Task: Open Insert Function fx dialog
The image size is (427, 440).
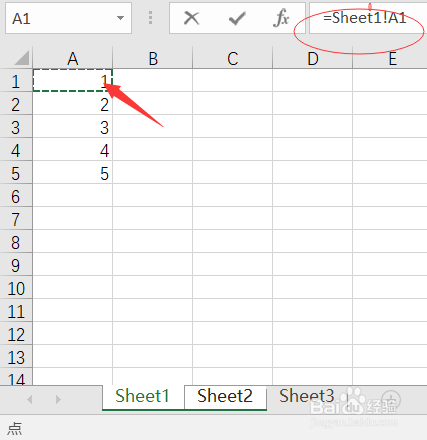Action: click(281, 18)
